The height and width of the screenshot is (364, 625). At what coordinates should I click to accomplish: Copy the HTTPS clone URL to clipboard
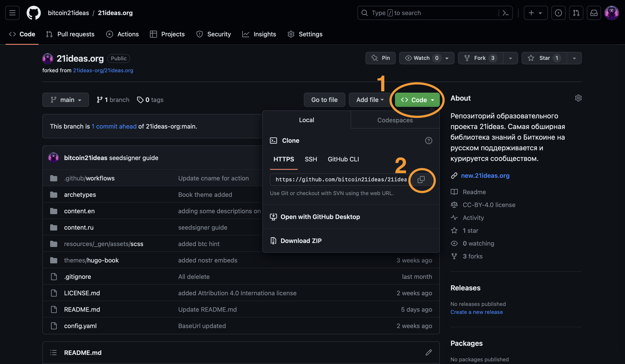coord(421,179)
